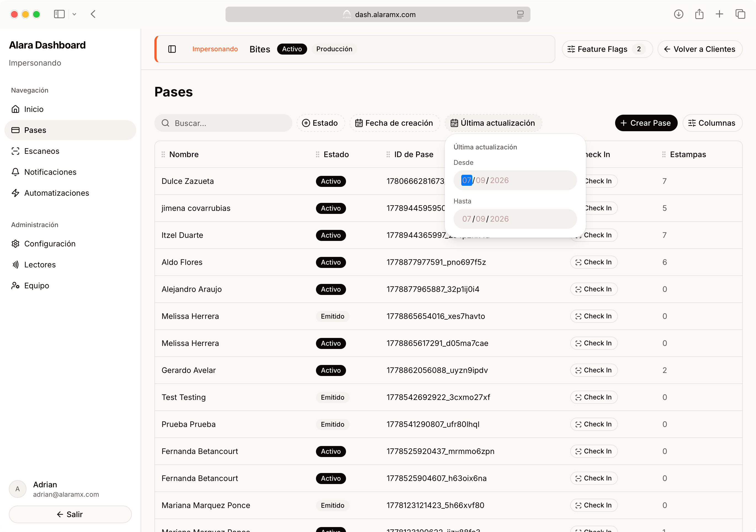Click Volver a Clientes button

click(700, 49)
